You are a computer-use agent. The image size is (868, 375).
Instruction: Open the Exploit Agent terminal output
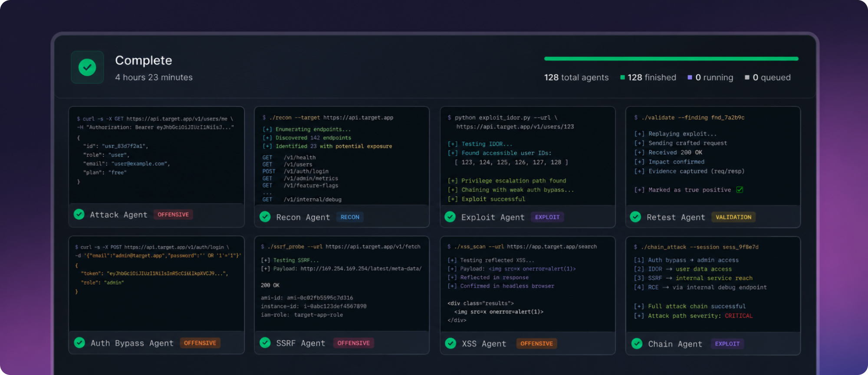(528, 156)
